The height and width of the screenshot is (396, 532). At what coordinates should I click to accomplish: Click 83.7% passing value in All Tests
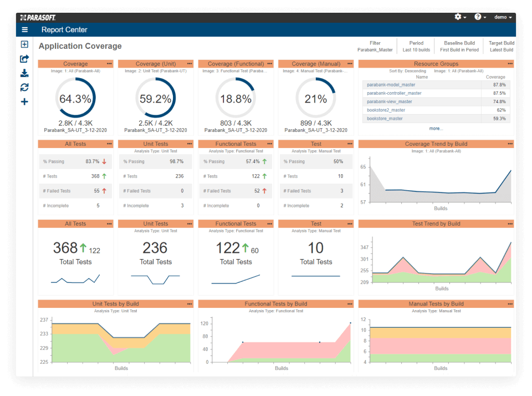93,161
